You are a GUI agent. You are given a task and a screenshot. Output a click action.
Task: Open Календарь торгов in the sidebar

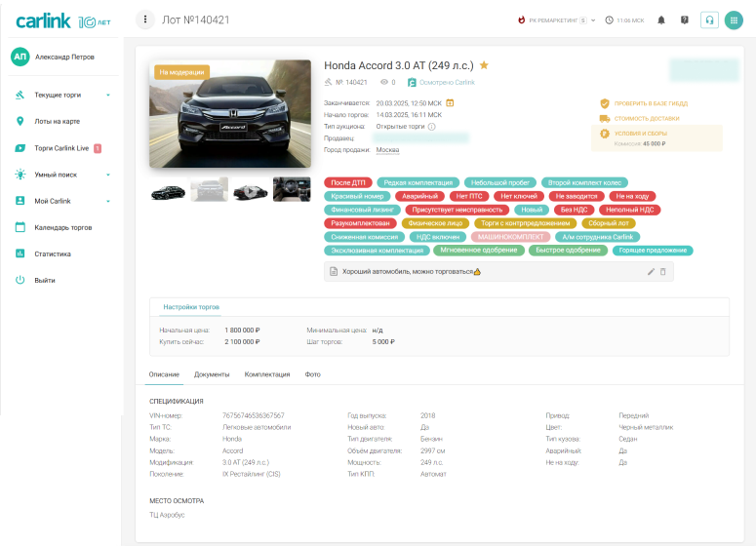click(x=63, y=227)
